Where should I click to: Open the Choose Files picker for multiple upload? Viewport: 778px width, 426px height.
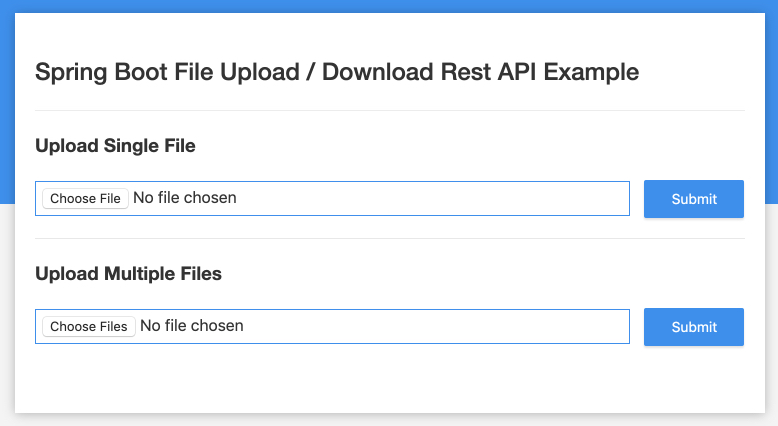click(x=89, y=326)
